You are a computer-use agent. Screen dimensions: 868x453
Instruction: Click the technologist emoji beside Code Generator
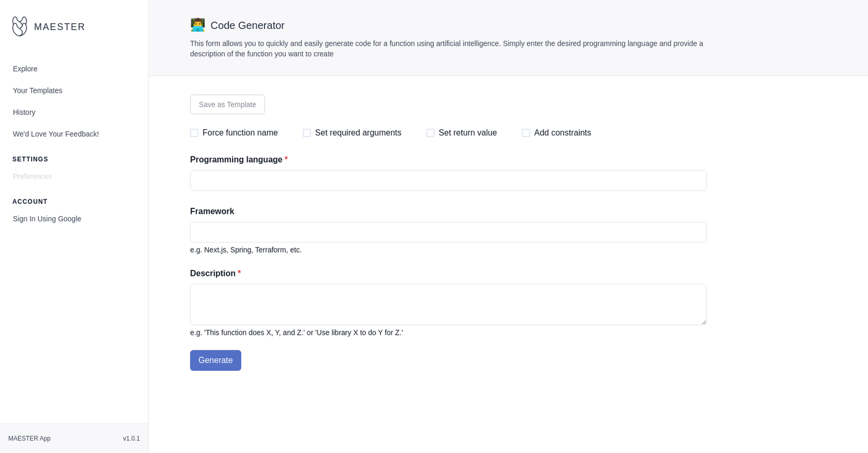tap(197, 25)
